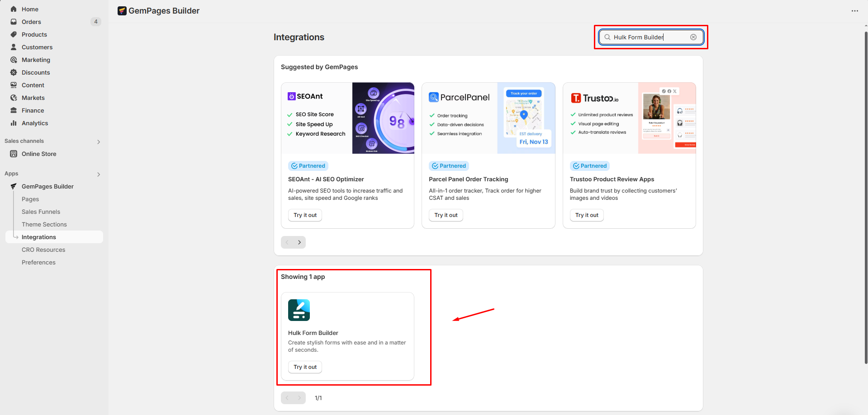Click the Home icon in sidebar
The height and width of the screenshot is (415, 868).
(x=14, y=9)
